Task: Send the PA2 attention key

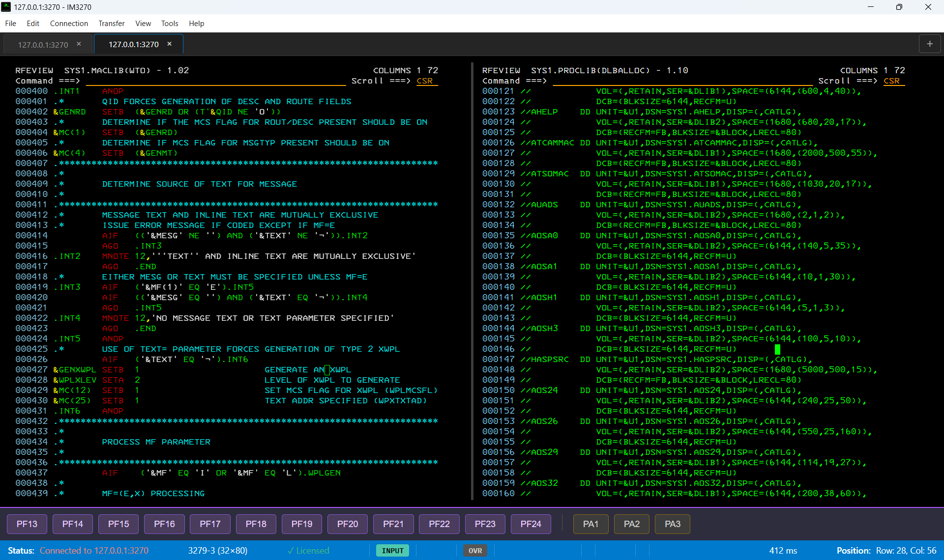Action: tap(632, 524)
